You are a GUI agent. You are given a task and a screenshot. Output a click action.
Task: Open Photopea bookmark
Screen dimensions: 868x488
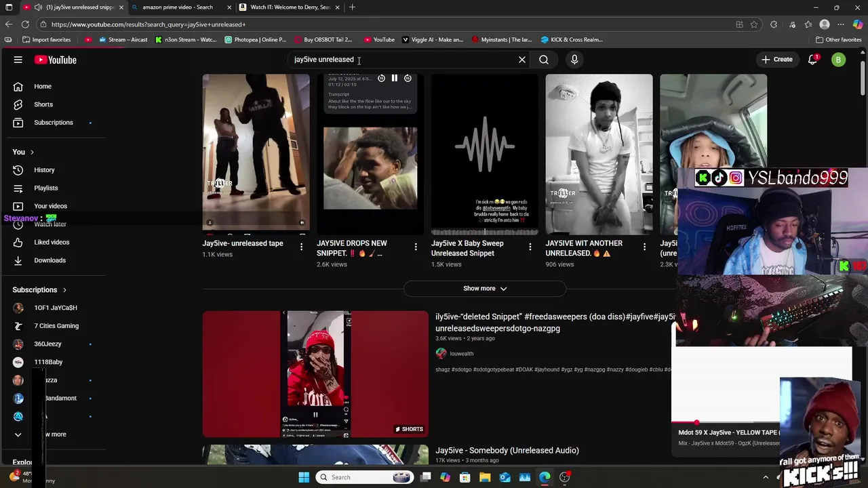[x=256, y=40]
